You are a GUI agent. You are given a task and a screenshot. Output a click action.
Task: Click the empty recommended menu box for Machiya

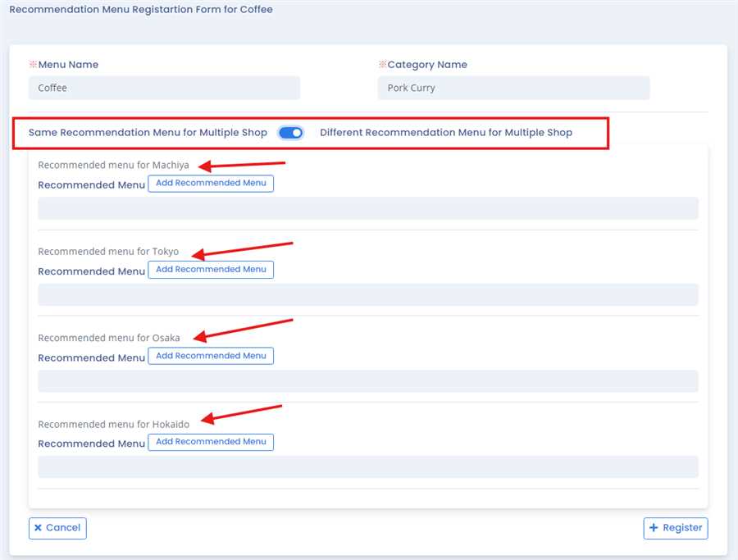pyautogui.click(x=367, y=208)
